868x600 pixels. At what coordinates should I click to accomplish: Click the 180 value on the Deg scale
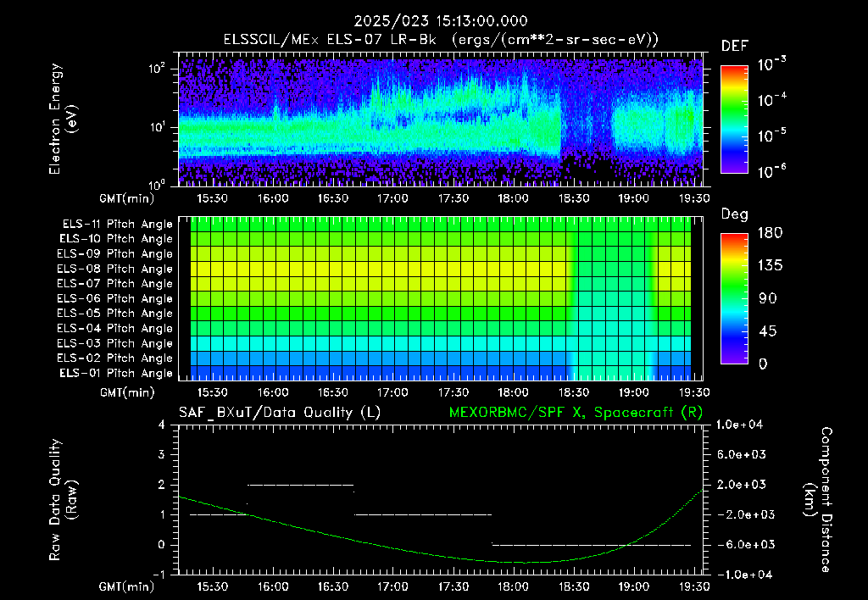click(770, 232)
